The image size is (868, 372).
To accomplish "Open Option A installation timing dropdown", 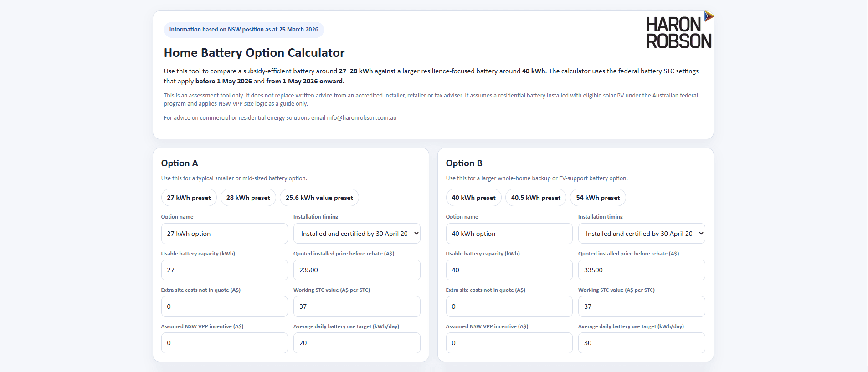I will [x=356, y=234].
